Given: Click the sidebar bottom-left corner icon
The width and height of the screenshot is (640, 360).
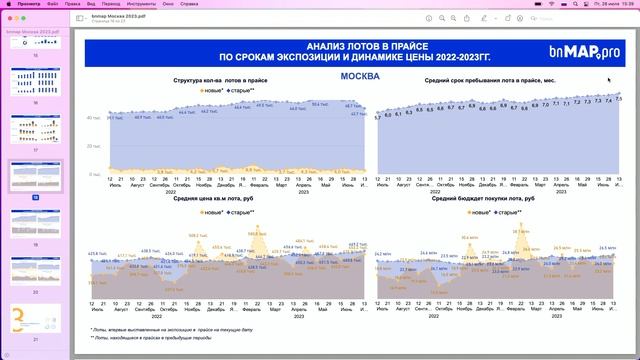Looking at the screenshot, I should pyautogui.click(x=7, y=356).
